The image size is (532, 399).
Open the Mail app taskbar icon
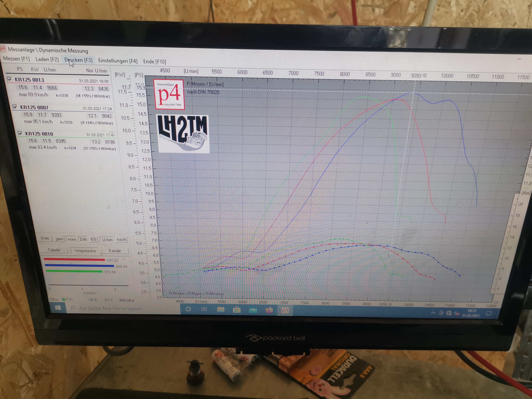253,310
